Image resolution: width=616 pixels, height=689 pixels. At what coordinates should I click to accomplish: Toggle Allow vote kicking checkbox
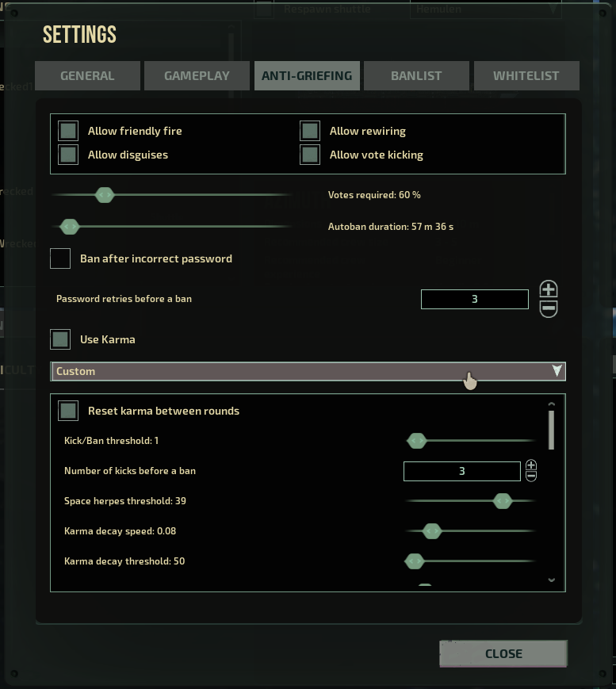pyautogui.click(x=310, y=155)
